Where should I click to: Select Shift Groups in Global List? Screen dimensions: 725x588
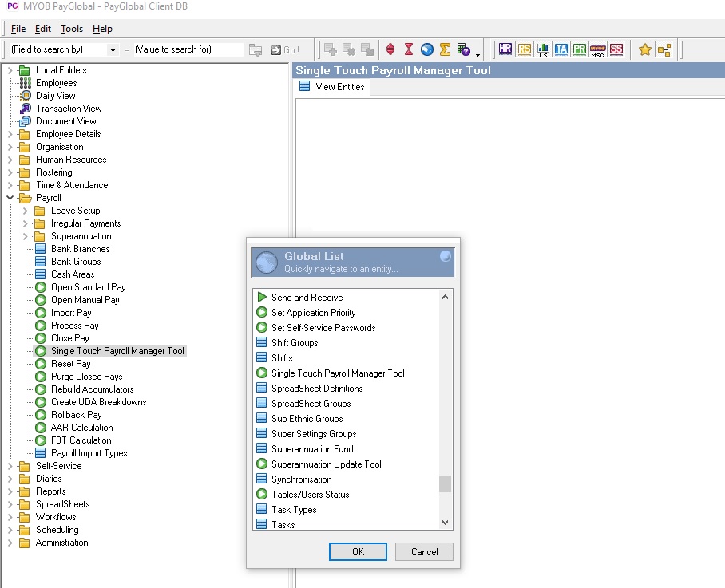(x=295, y=343)
